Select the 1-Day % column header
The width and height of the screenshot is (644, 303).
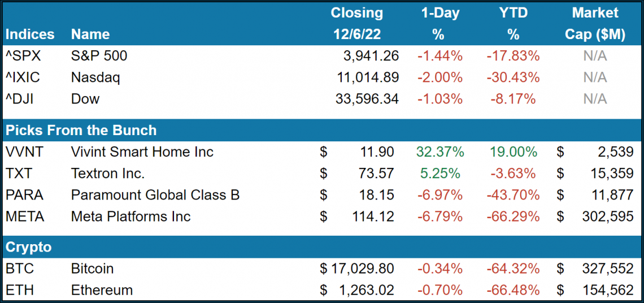tap(438, 23)
